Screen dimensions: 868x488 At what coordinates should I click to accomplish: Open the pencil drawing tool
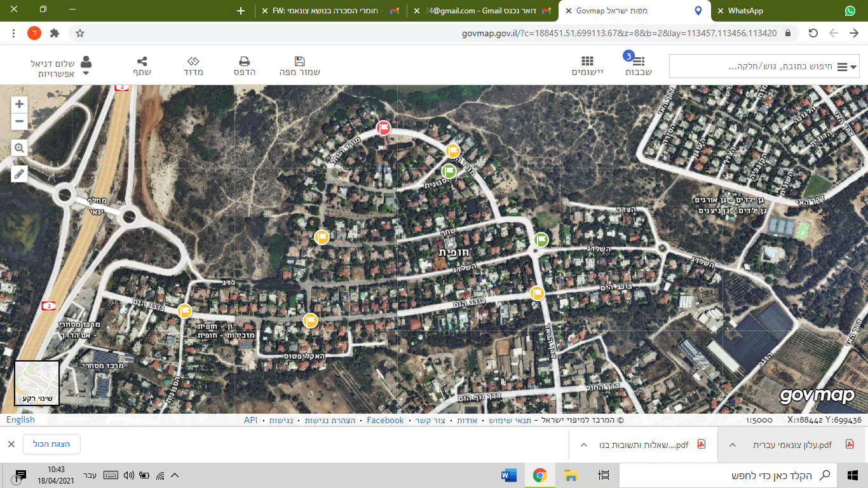click(x=19, y=173)
